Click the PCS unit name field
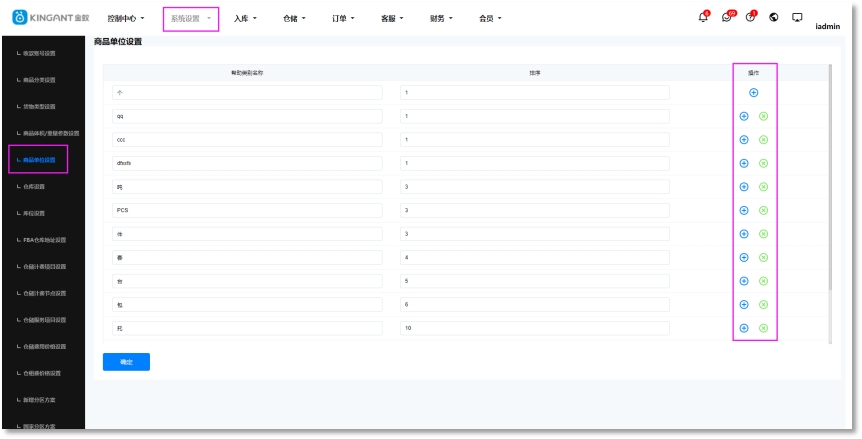Screen dimensions: 862x439 [247, 210]
